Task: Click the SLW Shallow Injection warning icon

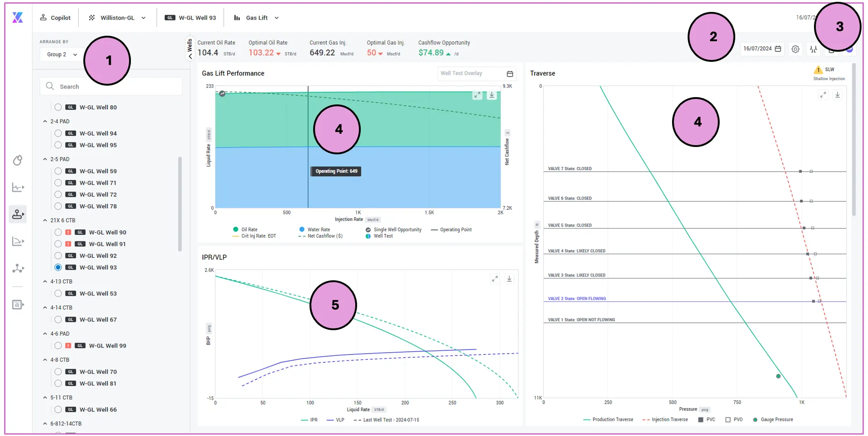Action: pos(818,70)
